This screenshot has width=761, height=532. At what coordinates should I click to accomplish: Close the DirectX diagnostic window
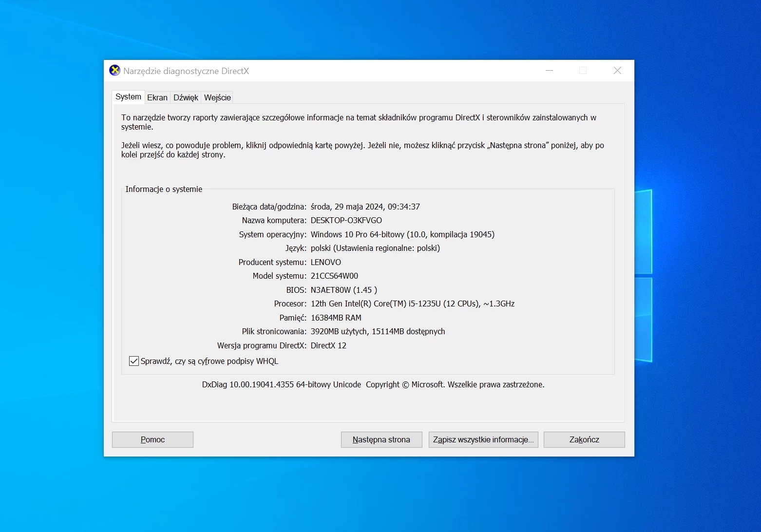coord(617,71)
